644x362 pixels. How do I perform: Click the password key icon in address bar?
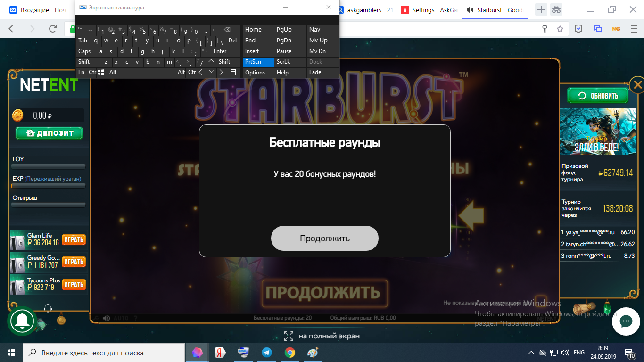tap(545, 29)
